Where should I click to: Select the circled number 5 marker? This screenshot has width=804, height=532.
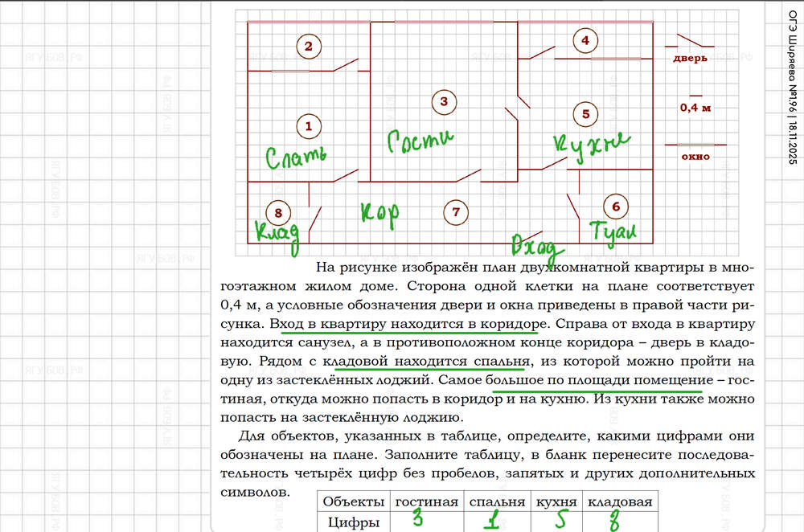coord(585,114)
